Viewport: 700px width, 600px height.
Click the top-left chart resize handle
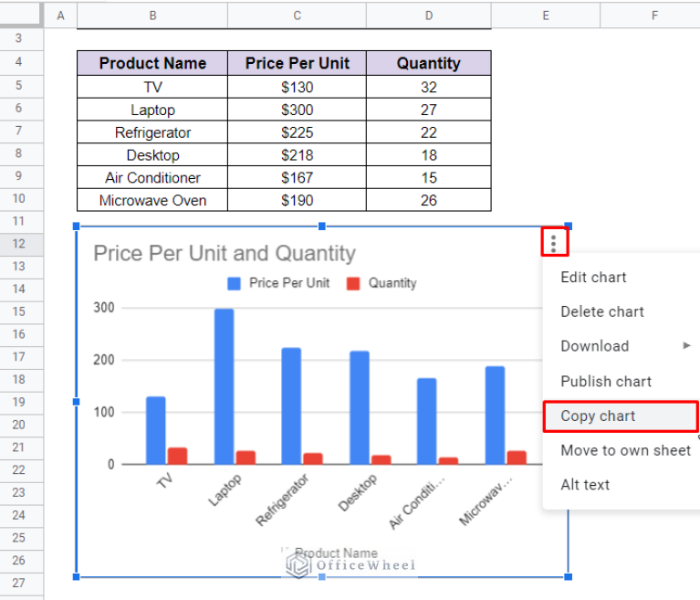(x=76, y=226)
